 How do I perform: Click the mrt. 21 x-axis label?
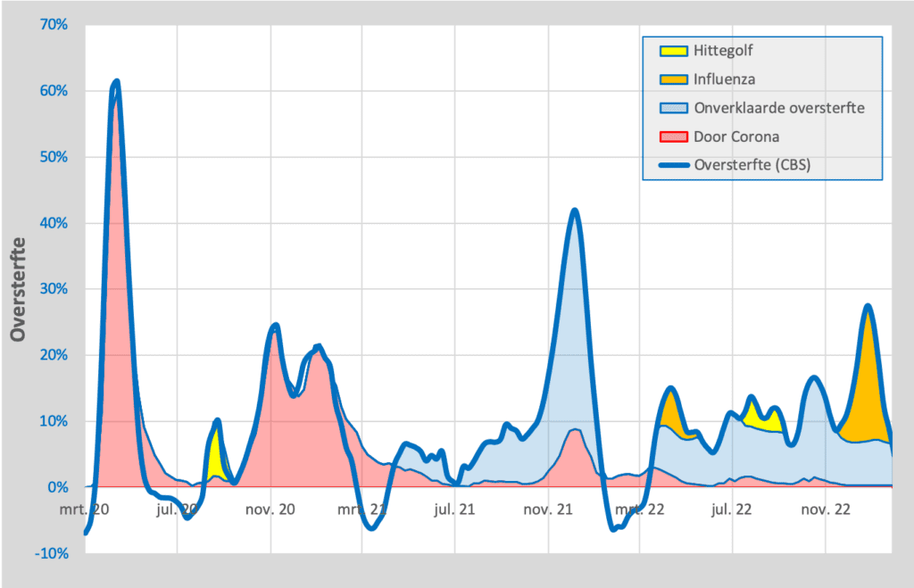tap(361, 509)
